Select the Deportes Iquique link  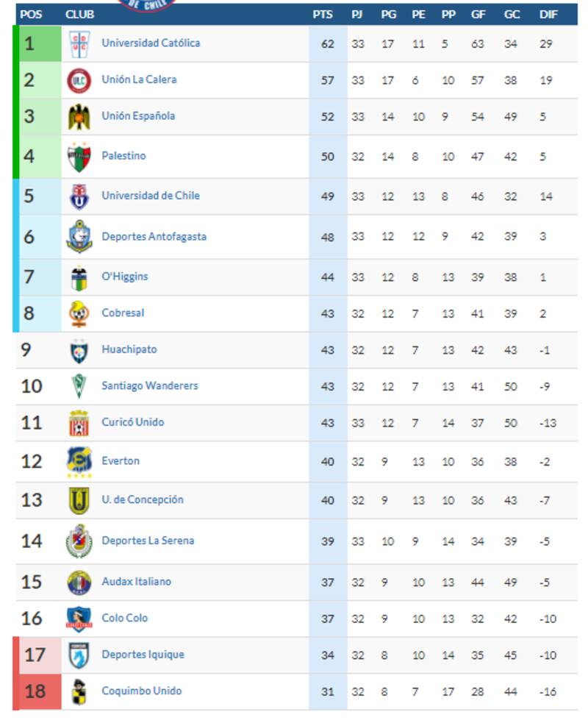coord(143,655)
